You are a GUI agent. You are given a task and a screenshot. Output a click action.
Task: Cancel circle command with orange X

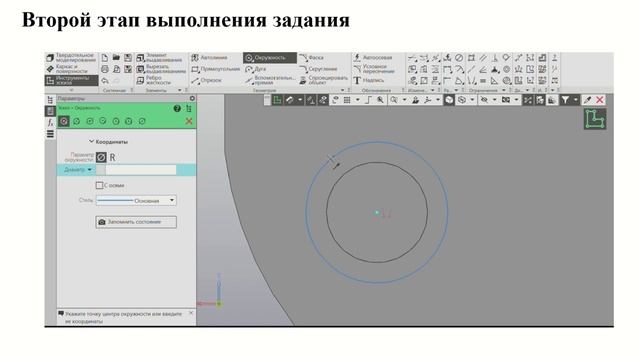click(189, 121)
